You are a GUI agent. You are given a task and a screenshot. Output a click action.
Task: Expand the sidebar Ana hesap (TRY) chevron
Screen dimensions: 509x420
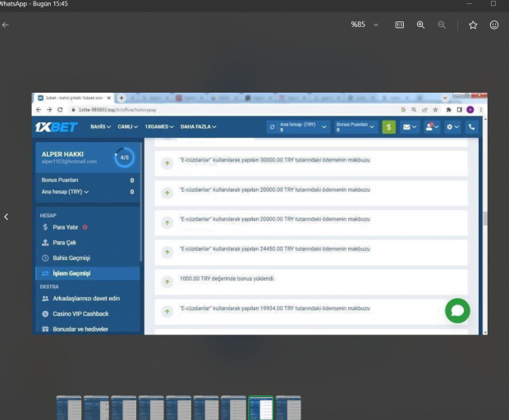click(x=86, y=192)
